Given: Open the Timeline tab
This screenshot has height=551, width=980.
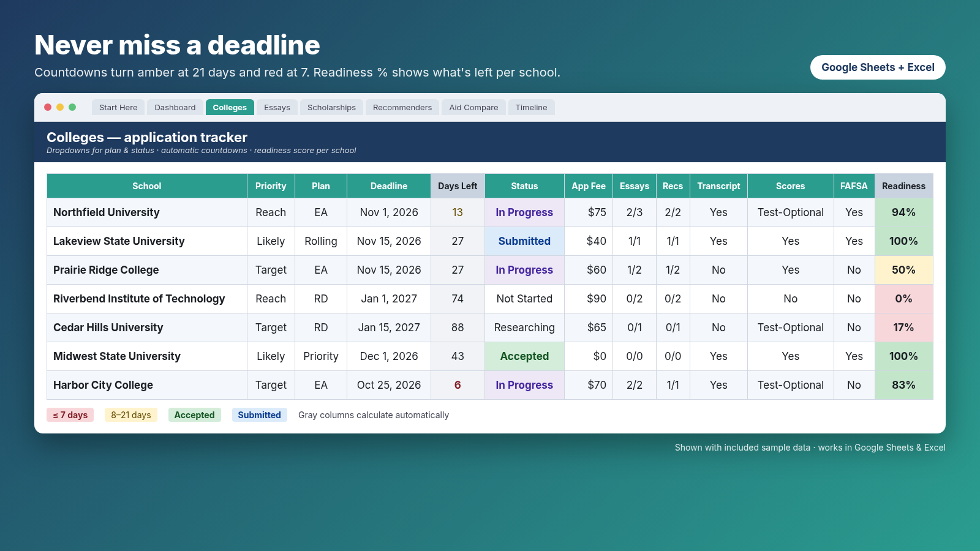Looking at the screenshot, I should coord(531,107).
